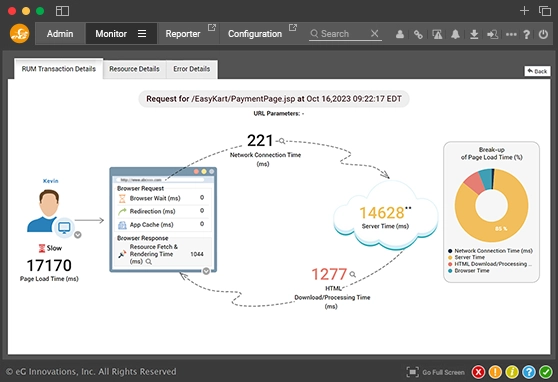Screen dimensions: 558x382
Task: Open Configuration external link icon
Action: click(293, 27)
